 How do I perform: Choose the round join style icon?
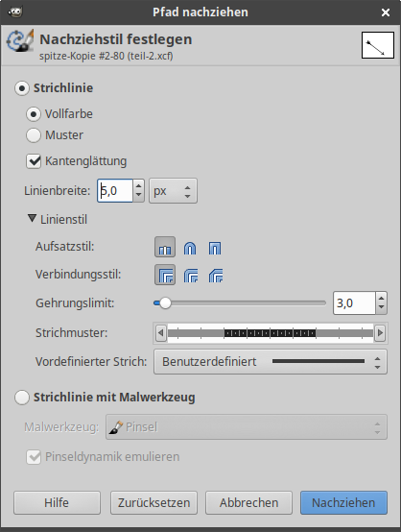point(191,276)
